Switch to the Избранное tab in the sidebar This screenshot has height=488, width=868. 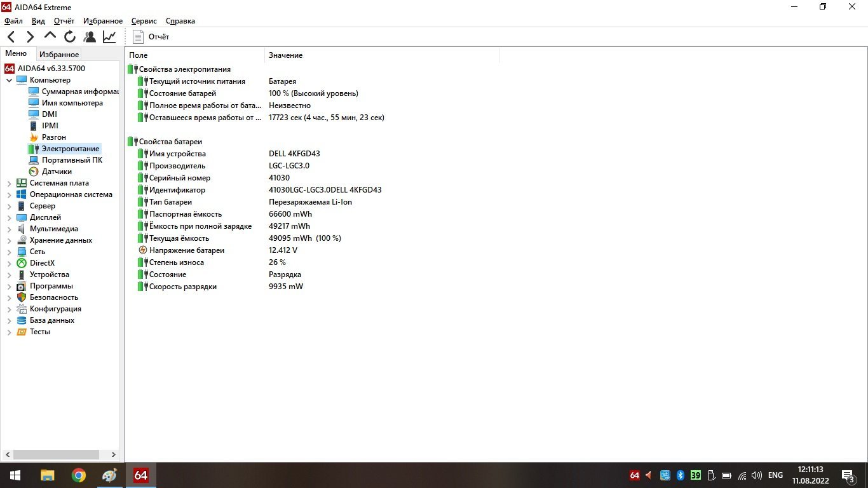tap(59, 55)
